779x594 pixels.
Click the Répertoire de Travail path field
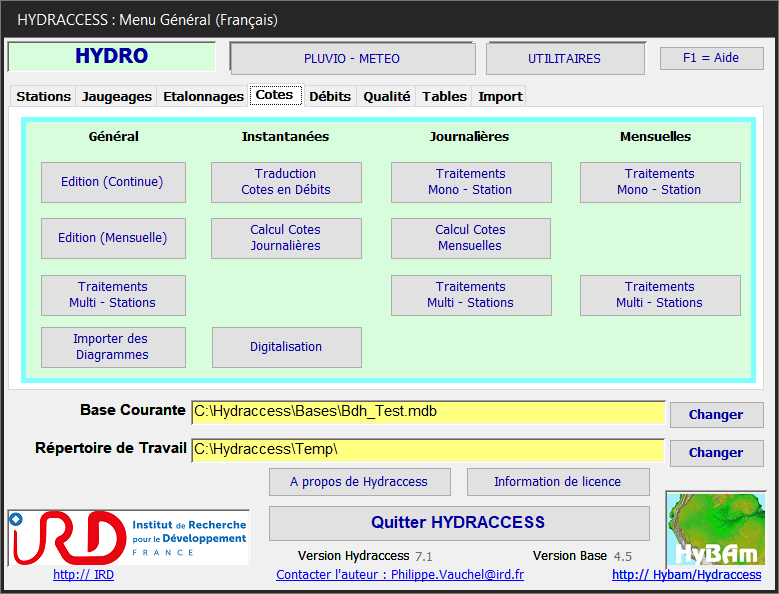pyautogui.click(x=428, y=450)
